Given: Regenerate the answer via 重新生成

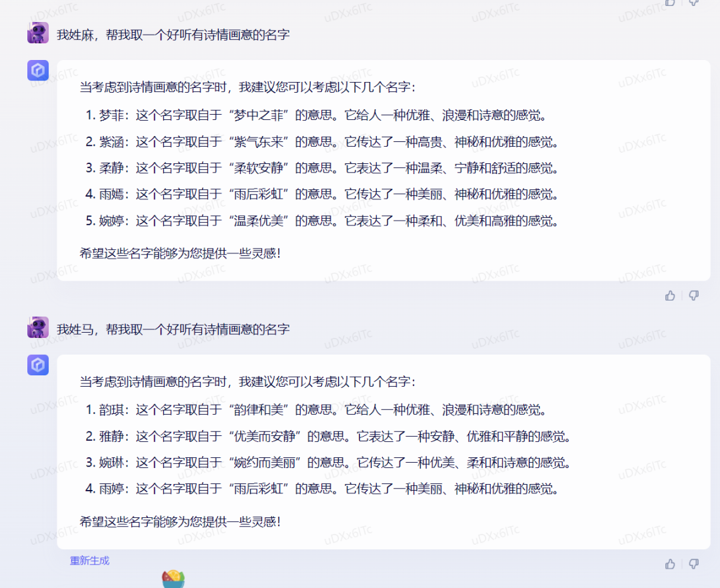Looking at the screenshot, I should pyautogui.click(x=89, y=561).
